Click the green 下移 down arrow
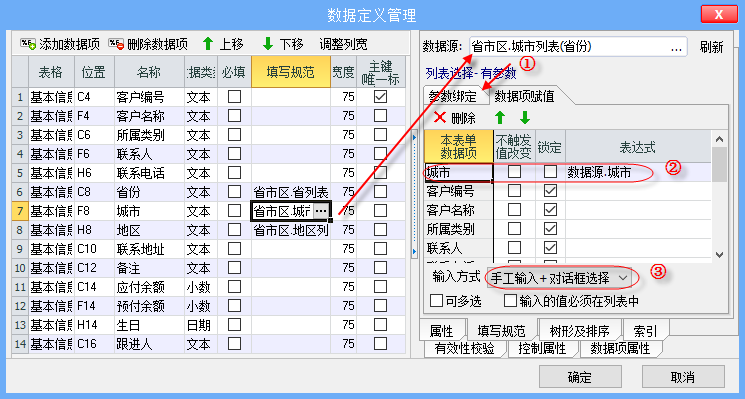The width and height of the screenshot is (745, 399). coord(268,44)
